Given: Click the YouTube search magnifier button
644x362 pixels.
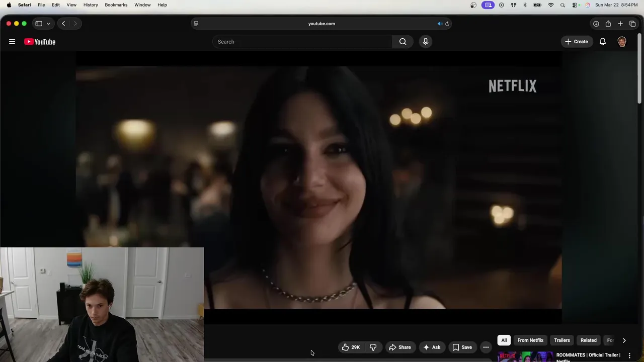Looking at the screenshot, I should point(403,42).
